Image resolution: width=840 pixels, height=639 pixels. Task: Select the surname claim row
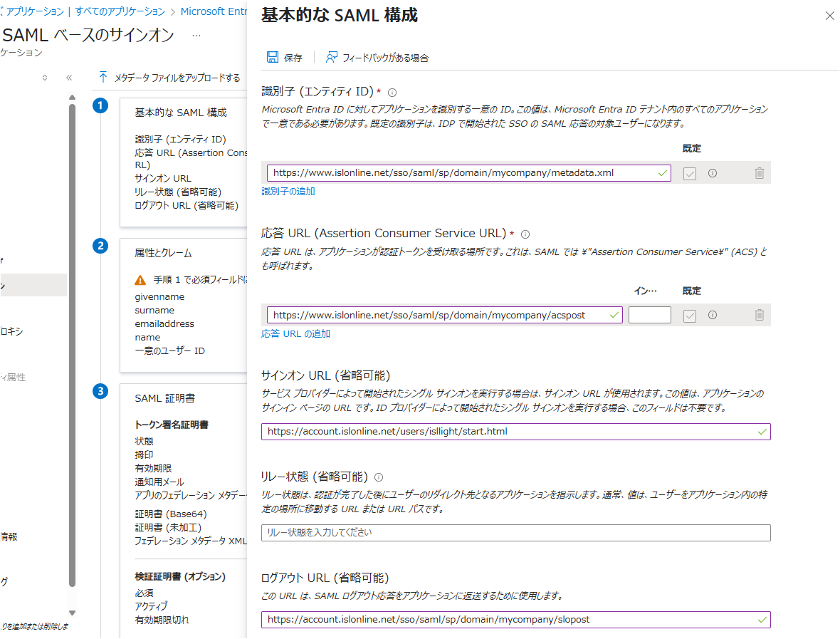(x=154, y=311)
